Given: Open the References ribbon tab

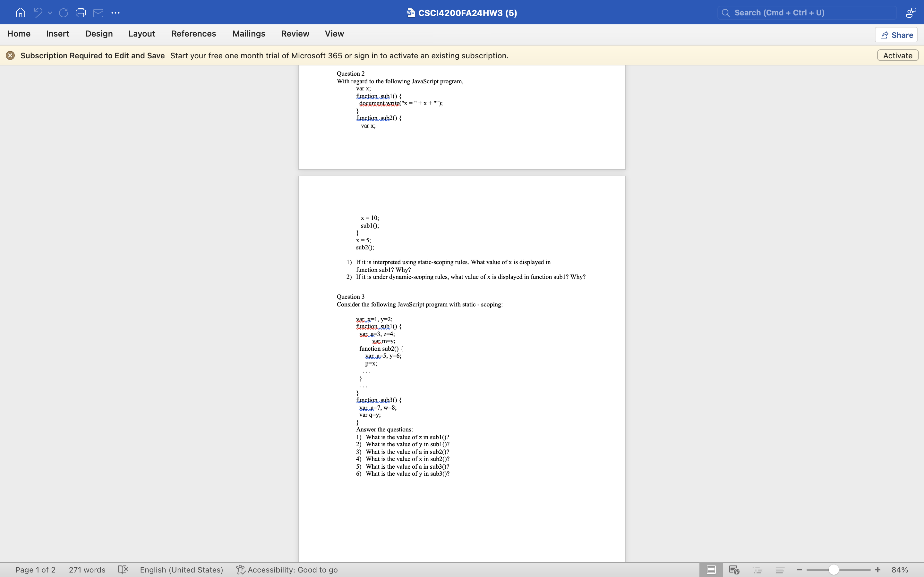Looking at the screenshot, I should click(193, 34).
